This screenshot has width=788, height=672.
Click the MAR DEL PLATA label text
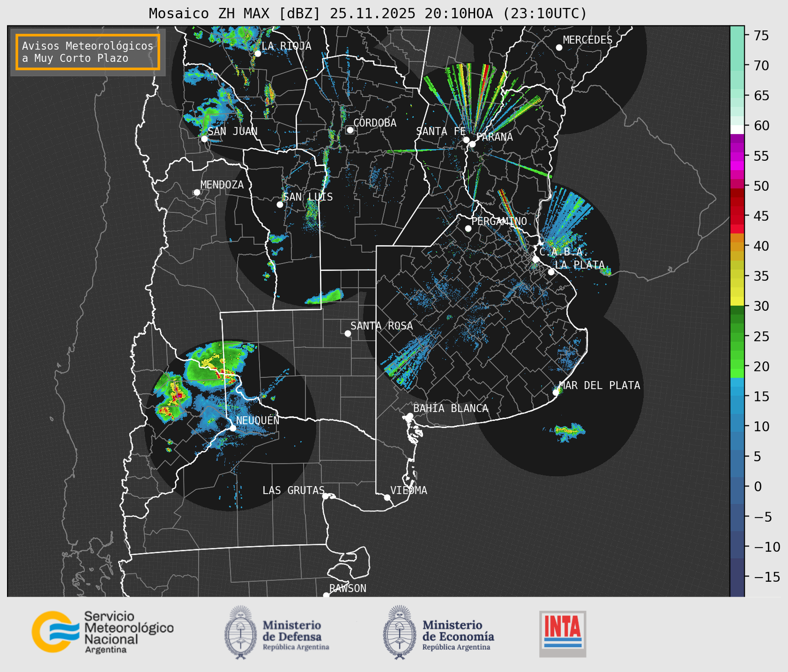pyautogui.click(x=599, y=386)
